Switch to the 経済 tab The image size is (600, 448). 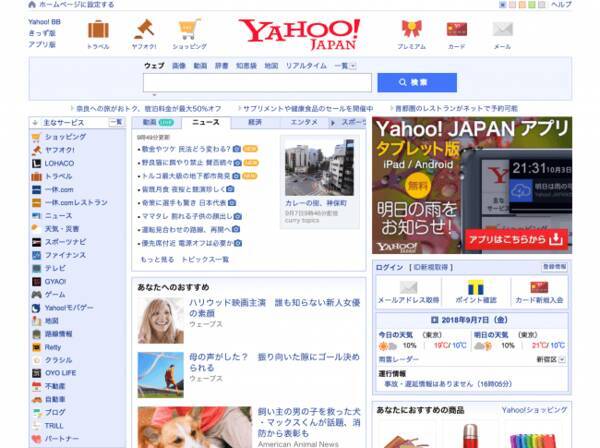point(255,122)
